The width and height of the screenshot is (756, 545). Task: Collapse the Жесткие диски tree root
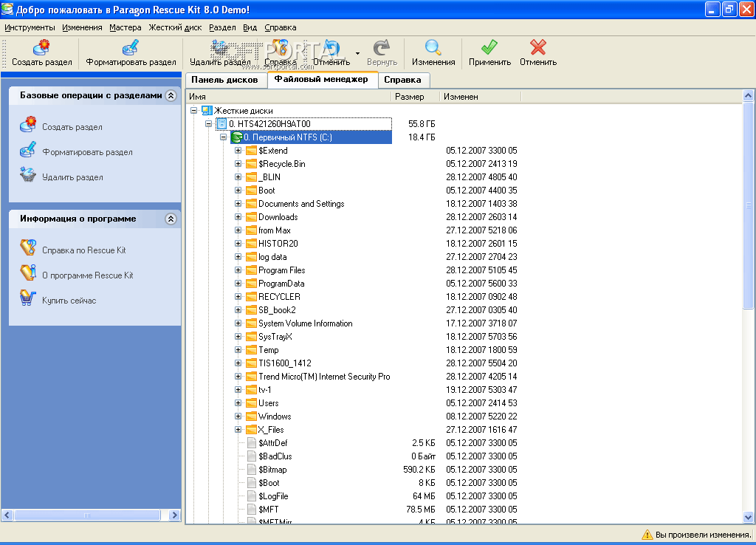[194, 111]
